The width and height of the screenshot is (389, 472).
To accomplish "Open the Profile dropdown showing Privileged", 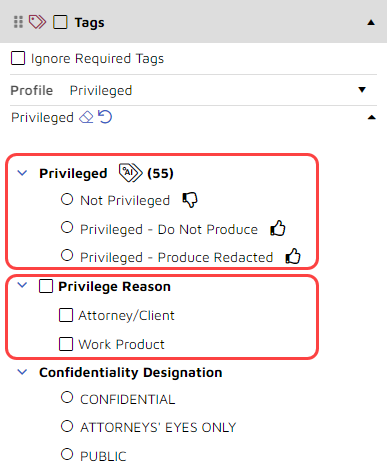I will pos(362,90).
